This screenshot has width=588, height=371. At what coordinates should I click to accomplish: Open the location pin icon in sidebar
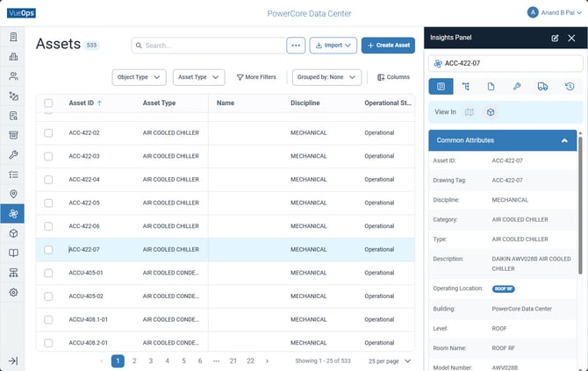coord(13,194)
